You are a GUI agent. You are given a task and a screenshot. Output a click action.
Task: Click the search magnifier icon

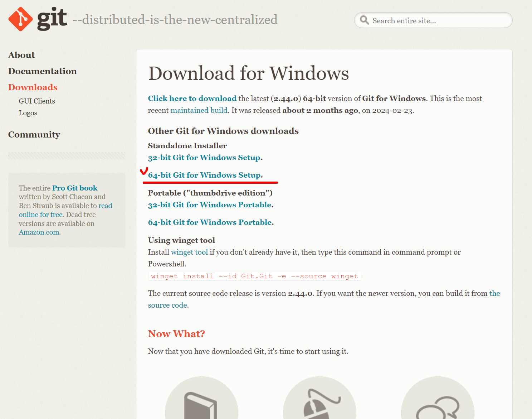coord(364,20)
